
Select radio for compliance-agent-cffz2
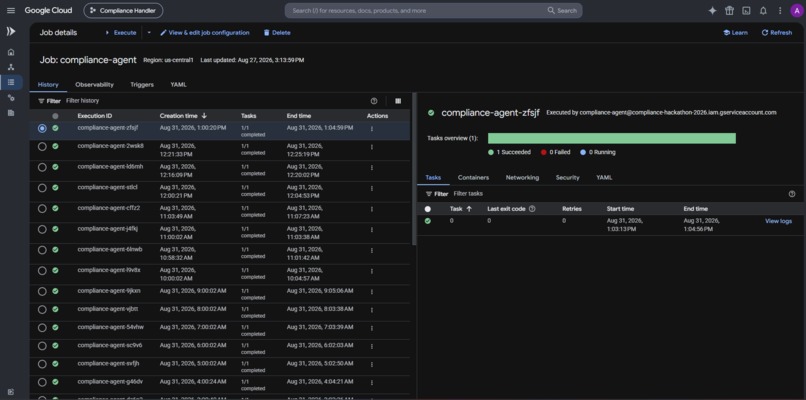(42, 209)
